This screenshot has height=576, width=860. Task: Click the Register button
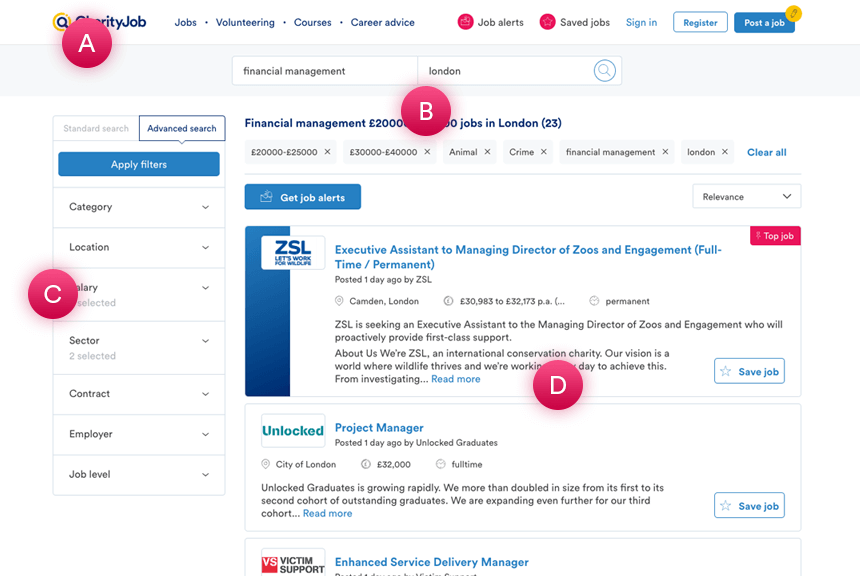(700, 22)
